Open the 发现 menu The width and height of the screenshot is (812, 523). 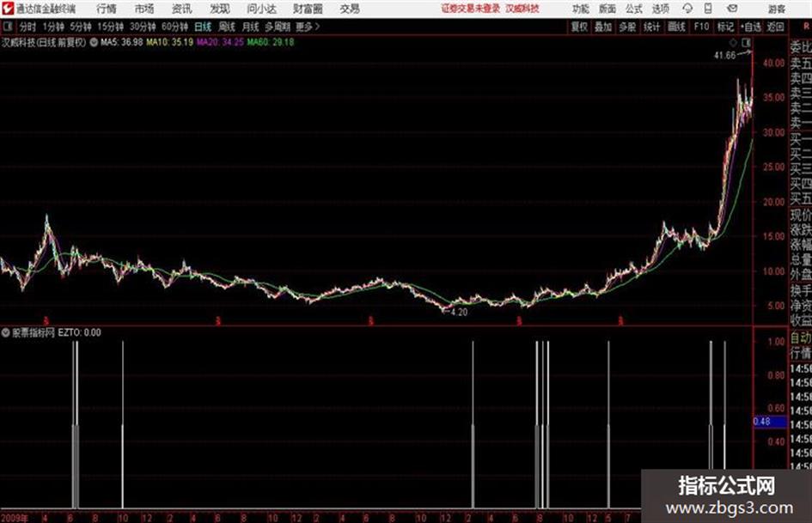click(x=220, y=9)
